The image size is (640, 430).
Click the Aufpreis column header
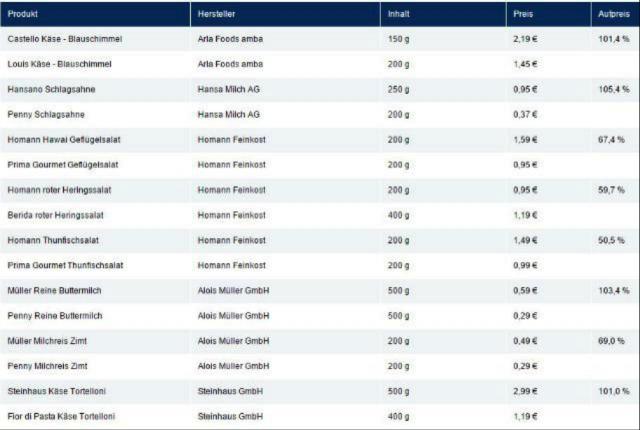[616, 14]
